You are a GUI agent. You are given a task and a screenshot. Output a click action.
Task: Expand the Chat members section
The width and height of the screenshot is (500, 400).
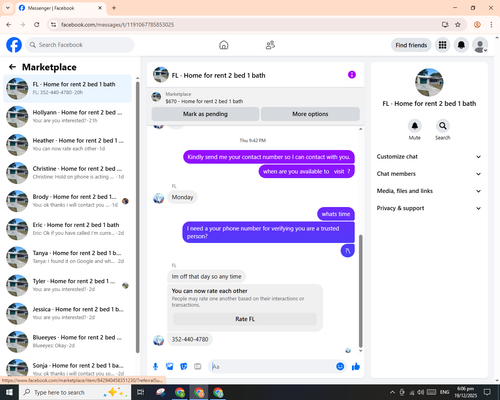coord(429,174)
